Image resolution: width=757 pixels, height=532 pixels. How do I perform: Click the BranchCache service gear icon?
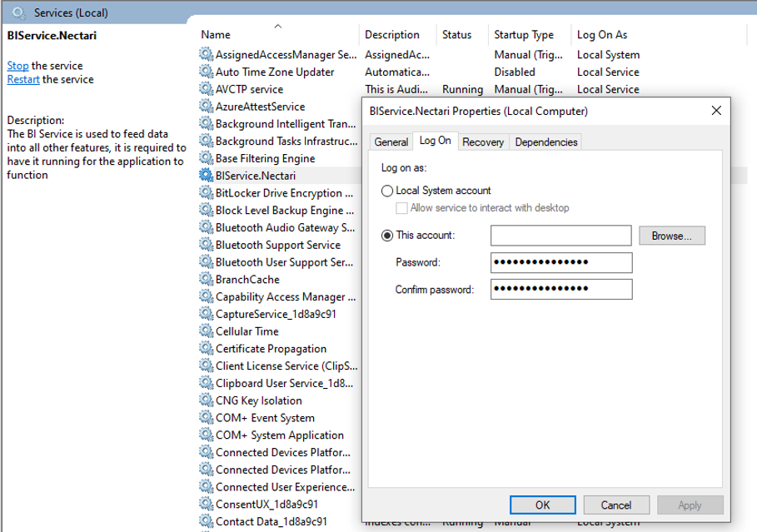(x=206, y=280)
